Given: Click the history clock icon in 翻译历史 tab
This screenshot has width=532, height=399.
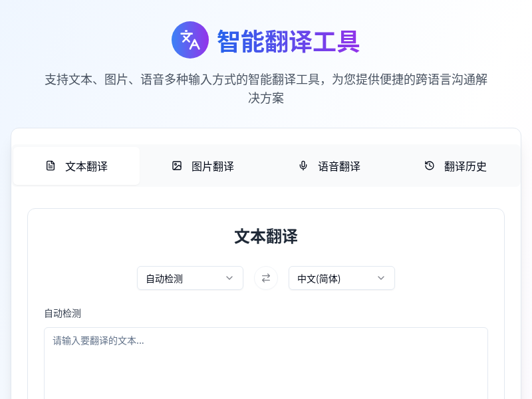Looking at the screenshot, I should pos(429,166).
